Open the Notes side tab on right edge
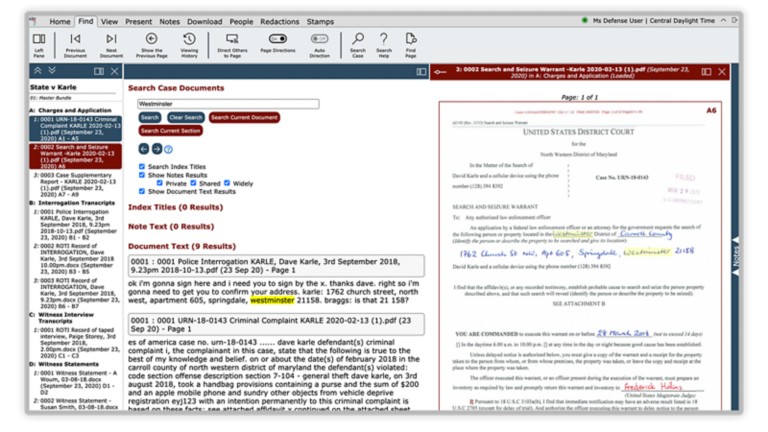The image size is (768, 432). (x=735, y=257)
